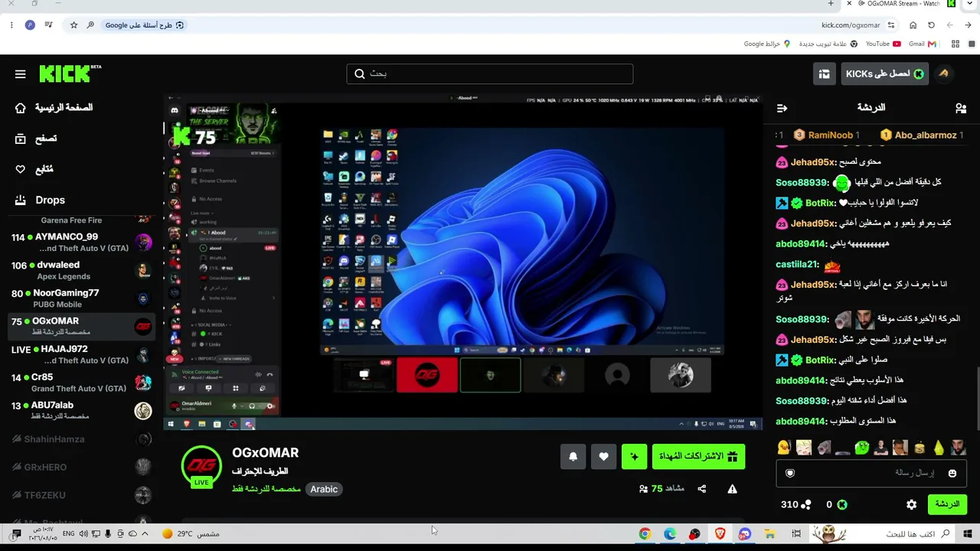
Task: Open a new browser tab
Action: coord(831,4)
